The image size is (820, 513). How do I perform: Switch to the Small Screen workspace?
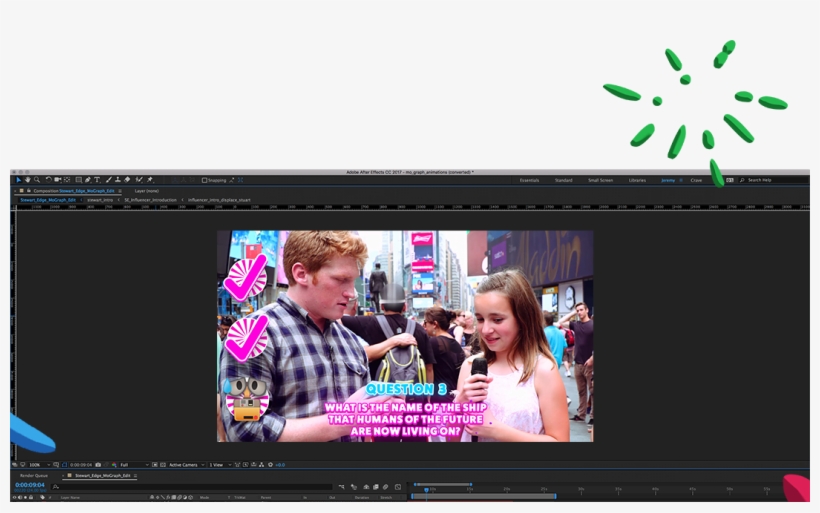click(x=600, y=180)
